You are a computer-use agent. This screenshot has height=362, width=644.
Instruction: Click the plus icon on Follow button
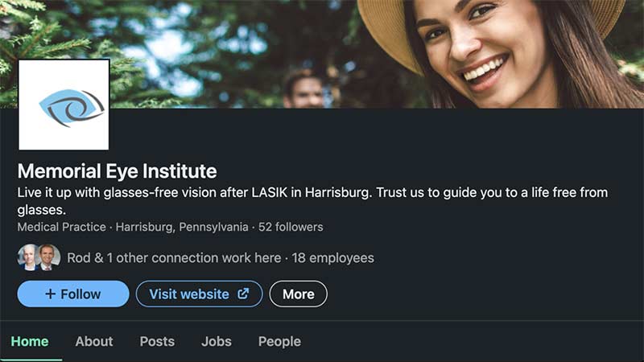(x=50, y=294)
